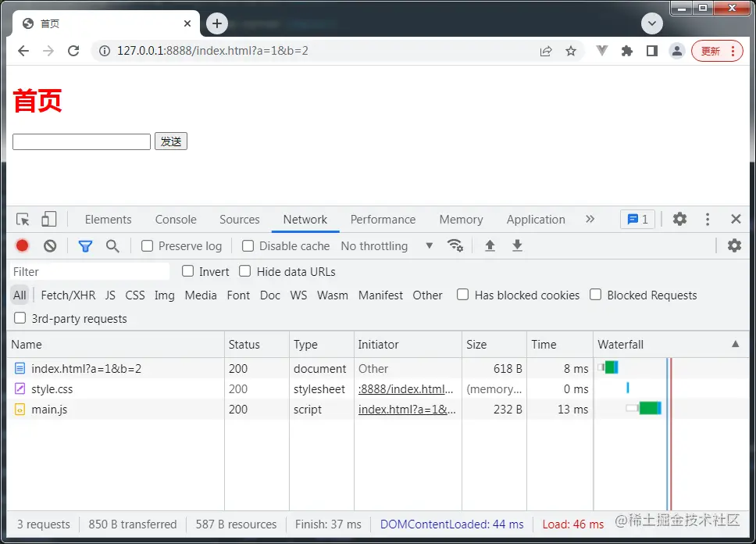Viewport: 756px width, 544px height.
Task: Enable Disable cache checkbox
Action: point(248,246)
